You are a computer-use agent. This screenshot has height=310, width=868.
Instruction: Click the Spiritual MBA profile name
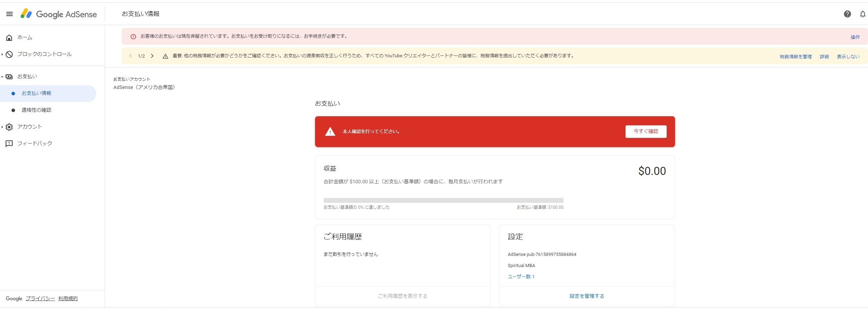521,266
